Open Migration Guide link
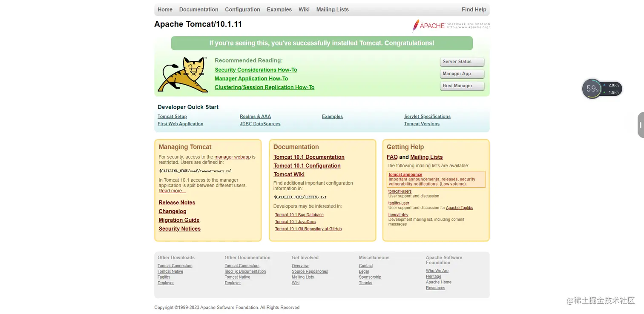This screenshot has height=314, width=644. tap(179, 220)
